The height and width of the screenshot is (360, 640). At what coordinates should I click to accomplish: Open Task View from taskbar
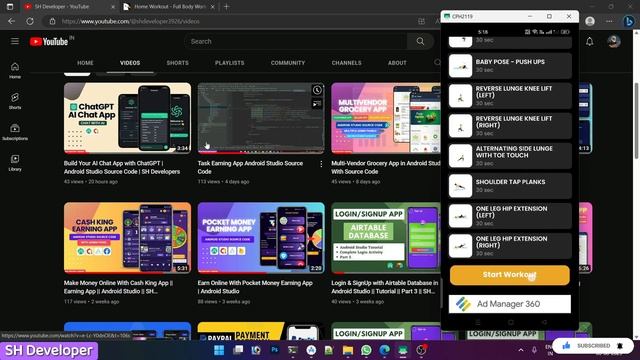tap(238, 350)
